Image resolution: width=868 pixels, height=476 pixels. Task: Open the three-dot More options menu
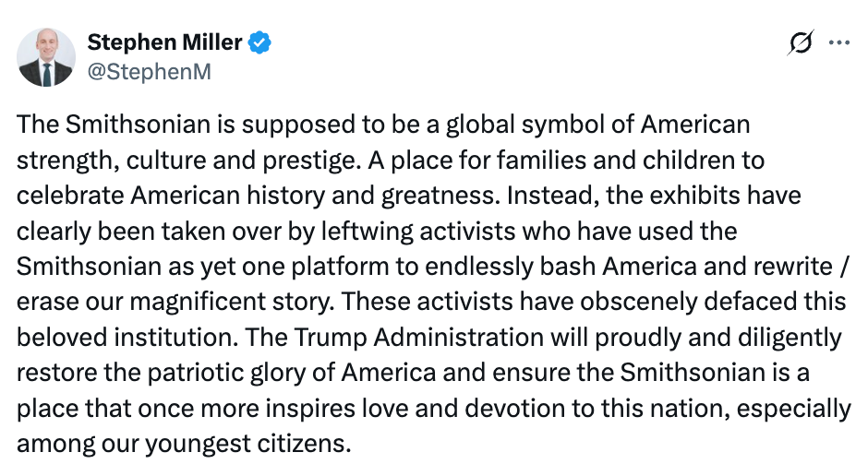pyautogui.click(x=838, y=43)
